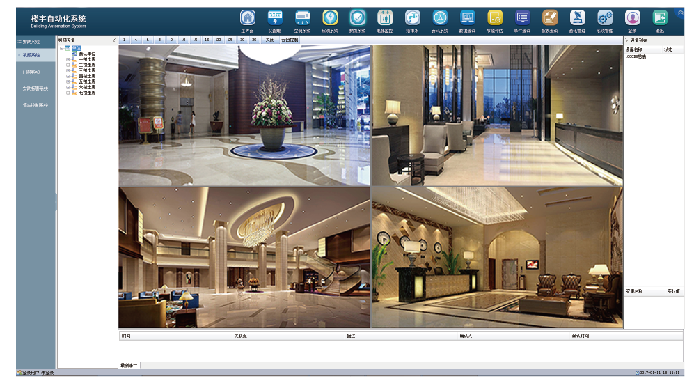
Task: Click the purple user account icon
Action: click(x=632, y=18)
